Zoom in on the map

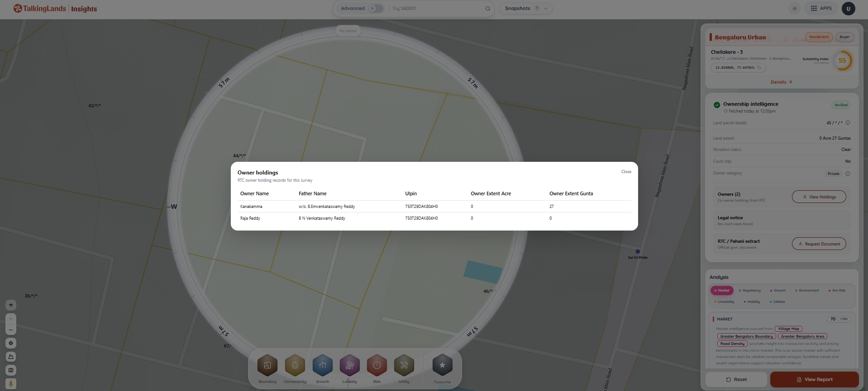pos(11,318)
